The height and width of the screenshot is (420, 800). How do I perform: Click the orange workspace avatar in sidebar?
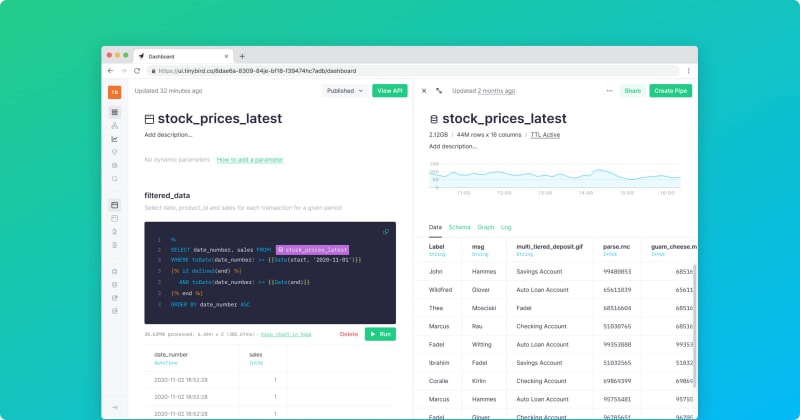tap(114, 91)
